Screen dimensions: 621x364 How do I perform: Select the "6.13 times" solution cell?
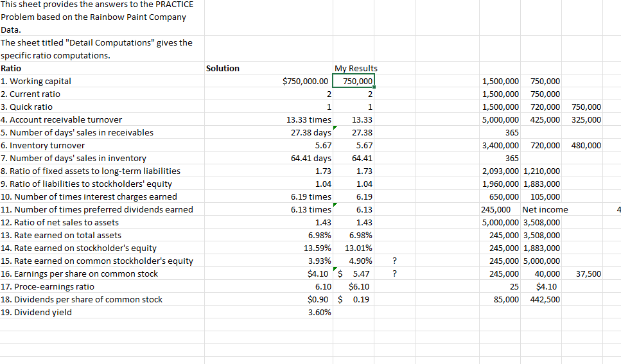[x=268, y=209]
